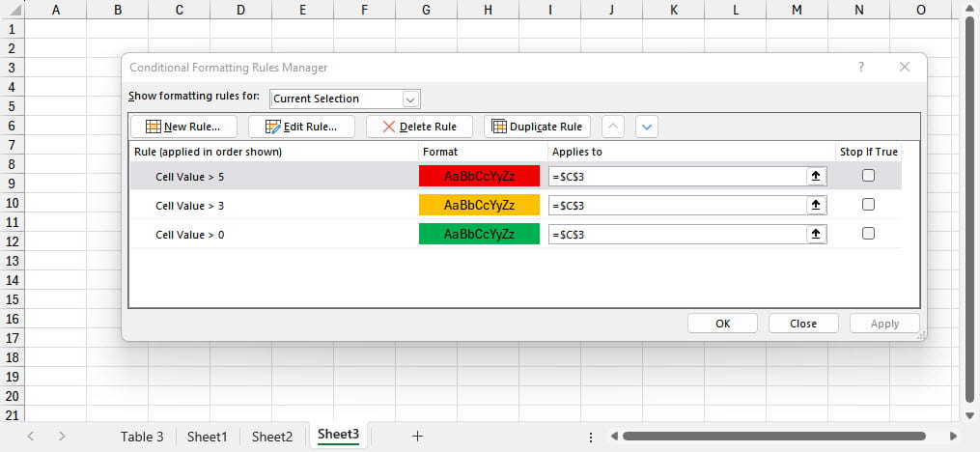Delete the selected rule with Delete Rule

(418, 127)
